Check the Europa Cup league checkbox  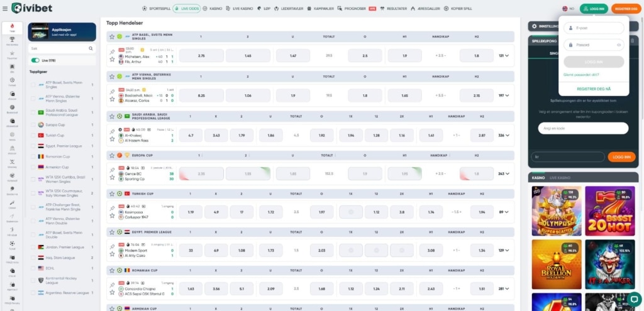[x=33, y=125]
